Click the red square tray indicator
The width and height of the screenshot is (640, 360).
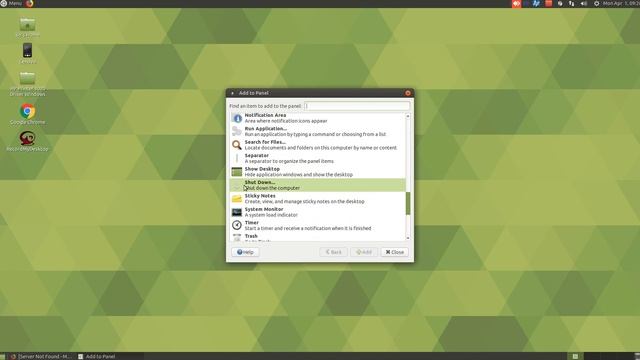click(x=549, y=3)
